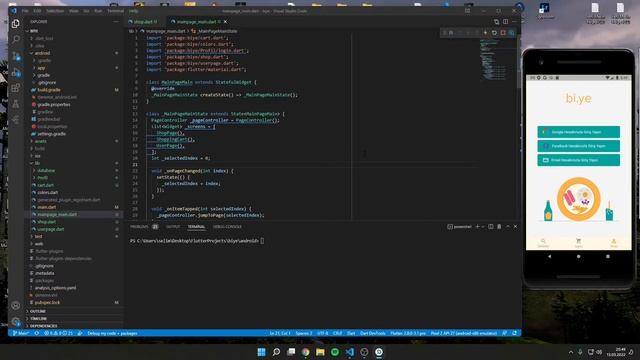Open the Testing flask icon view
This screenshot has width=640, height=360.
16,104
